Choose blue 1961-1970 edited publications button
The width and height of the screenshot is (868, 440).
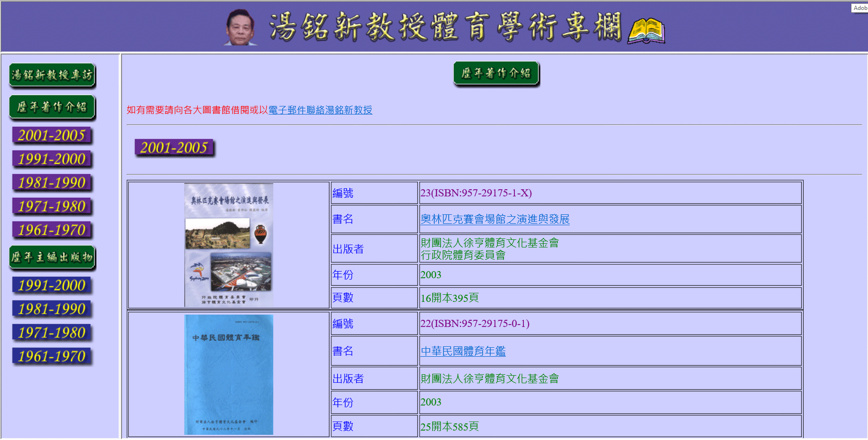coord(52,357)
